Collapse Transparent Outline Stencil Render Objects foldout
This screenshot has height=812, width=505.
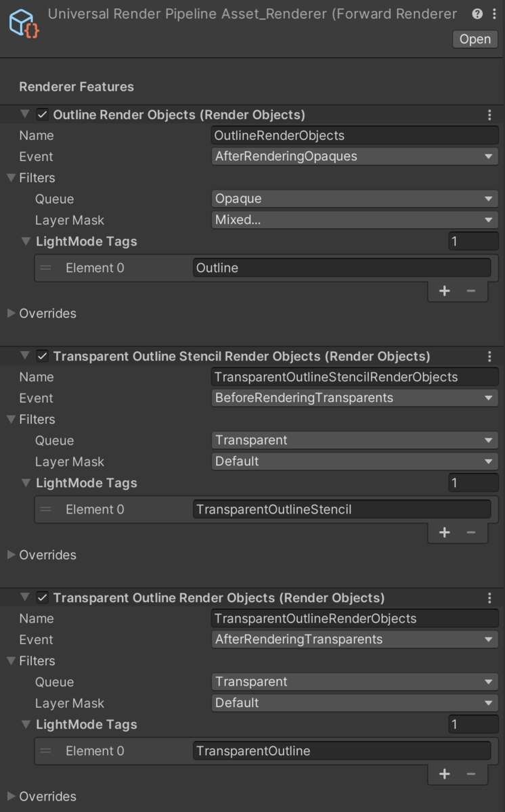pyautogui.click(x=25, y=357)
